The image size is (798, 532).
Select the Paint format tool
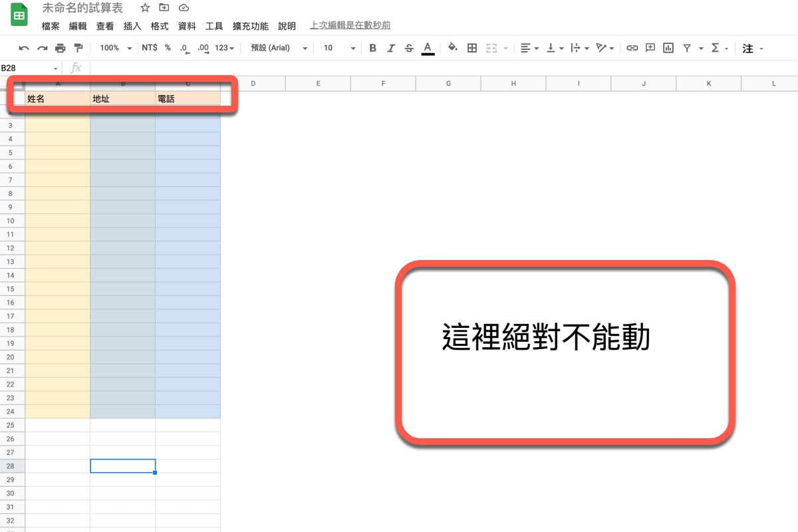click(78, 48)
